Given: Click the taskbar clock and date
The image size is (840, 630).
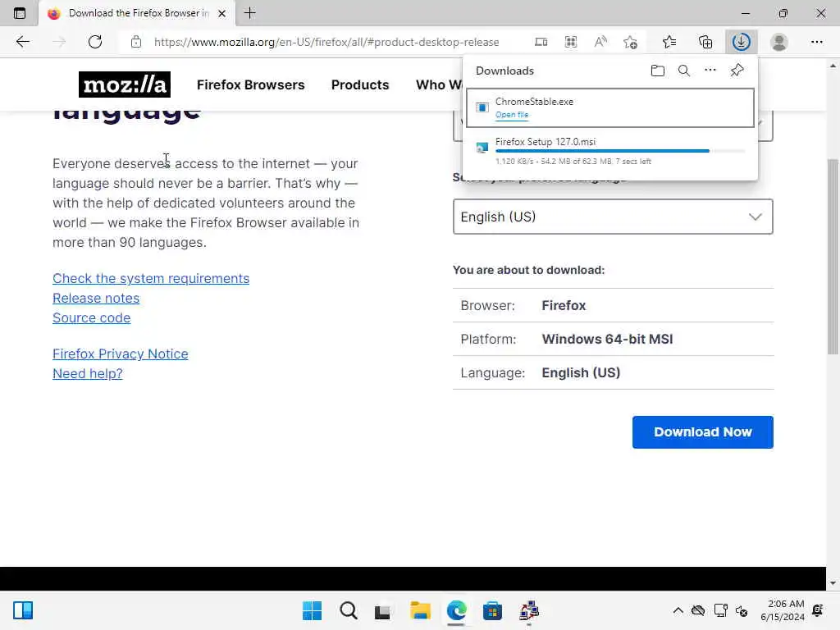Looking at the screenshot, I should [x=782, y=610].
